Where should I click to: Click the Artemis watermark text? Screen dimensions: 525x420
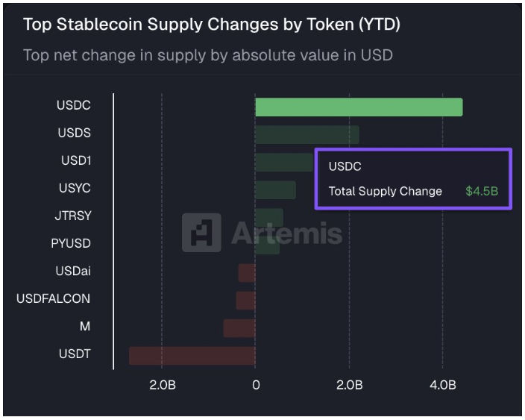pos(286,233)
